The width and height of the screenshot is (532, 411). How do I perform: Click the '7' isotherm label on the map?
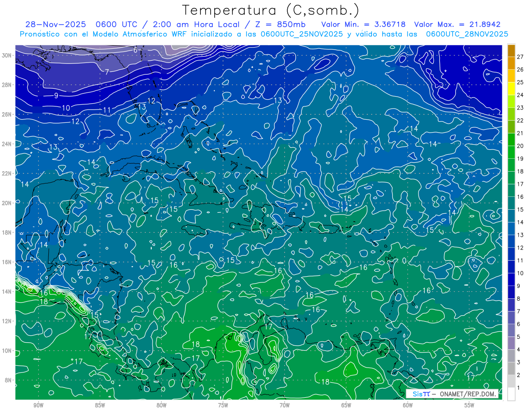(107, 72)
